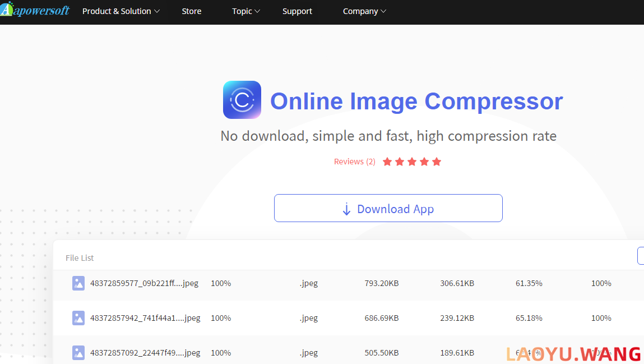Select file name 48372857092_22447f49....jpeg
The width and height of the screenshot is (644, 364).
pos(145,352)
